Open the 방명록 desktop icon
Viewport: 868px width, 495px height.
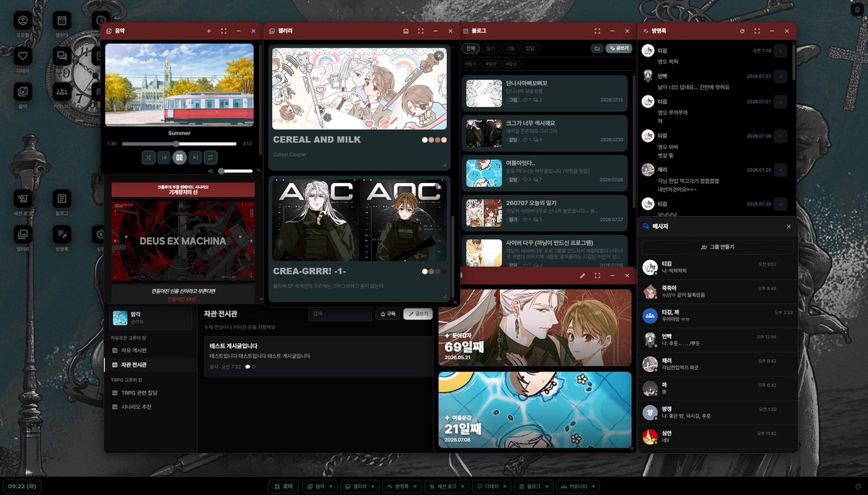pos(62,238)
